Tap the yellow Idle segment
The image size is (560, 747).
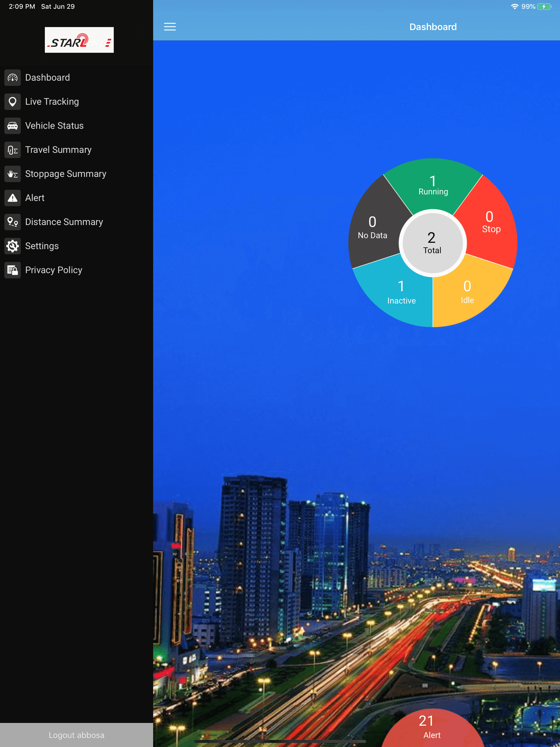(x=468, y=293)
